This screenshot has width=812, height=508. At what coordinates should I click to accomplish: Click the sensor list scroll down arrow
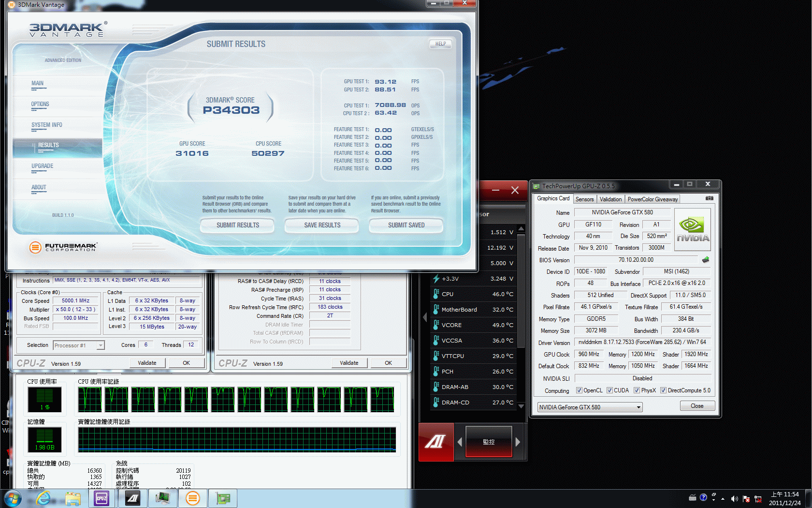click(521, 406)
